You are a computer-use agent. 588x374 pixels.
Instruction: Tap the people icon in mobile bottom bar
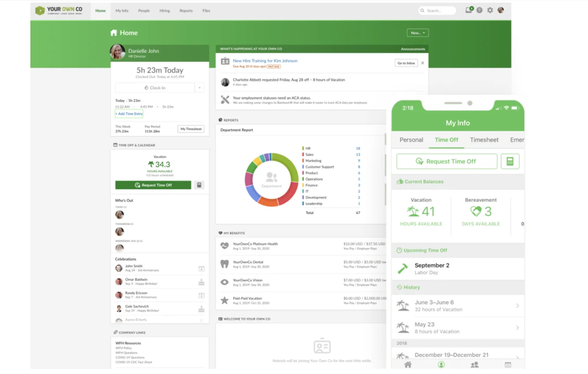point(474,364)
